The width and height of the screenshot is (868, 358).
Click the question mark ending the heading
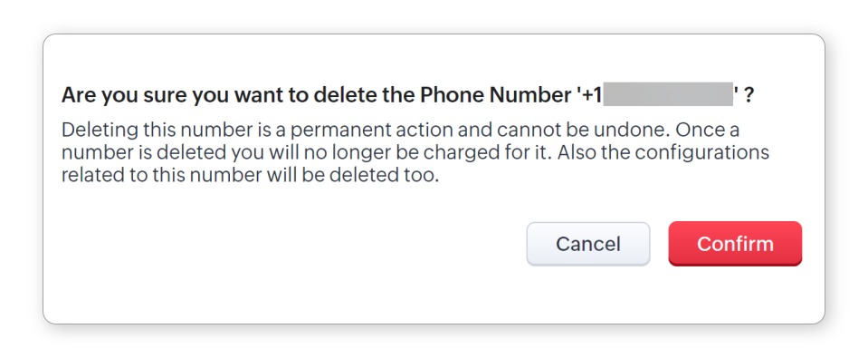[x=749, y=95]
